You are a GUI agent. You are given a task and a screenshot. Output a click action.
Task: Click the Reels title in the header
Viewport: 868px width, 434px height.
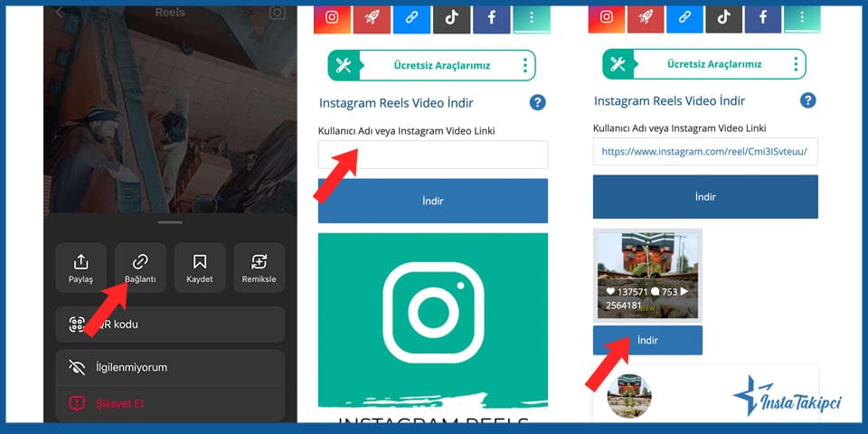pyautogui.click(x=170, y=12)
